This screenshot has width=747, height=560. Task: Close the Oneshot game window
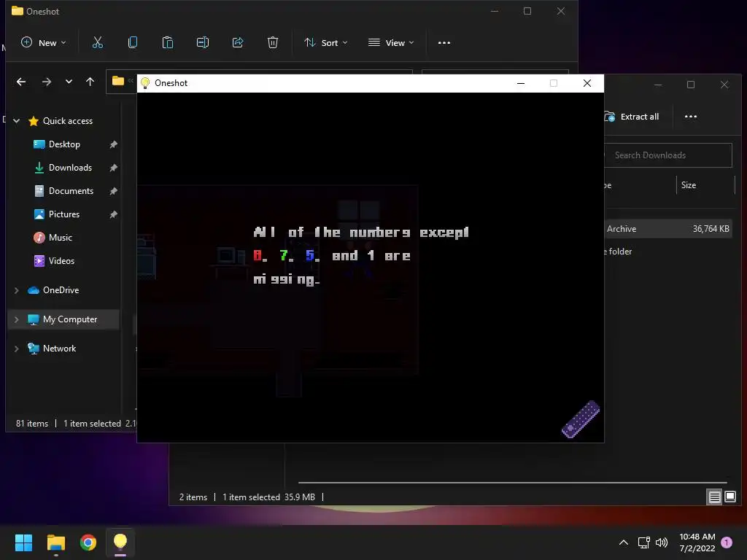tap(587, 83)
